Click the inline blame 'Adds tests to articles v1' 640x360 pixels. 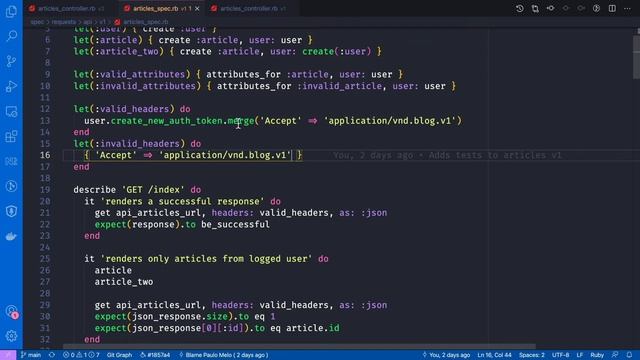pyautogui.click(x=495, y=156)
